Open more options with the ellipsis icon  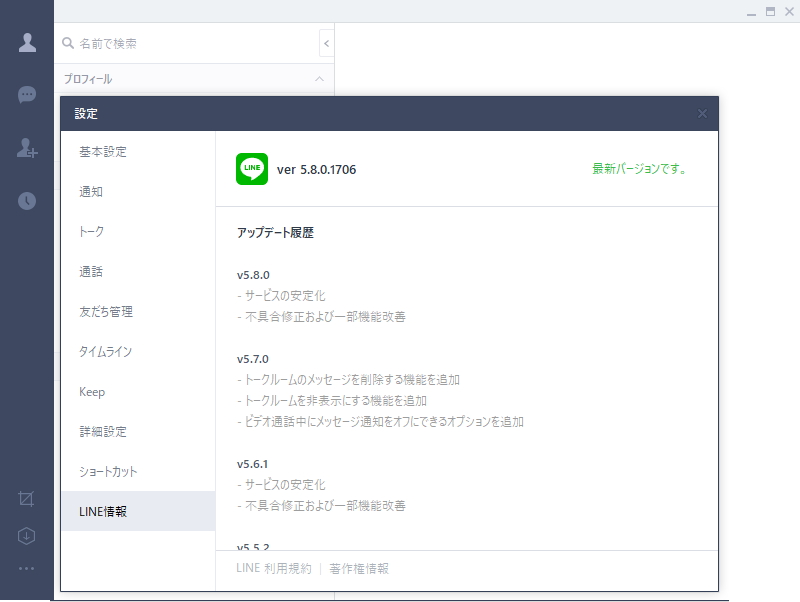tap(27, 569)
